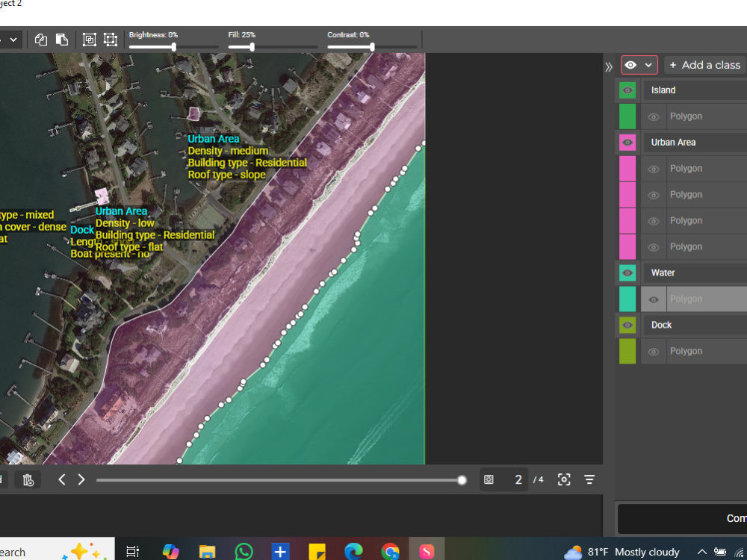Adjust the Brightness slider handle
747x560 pixels.
coord(174,46)
